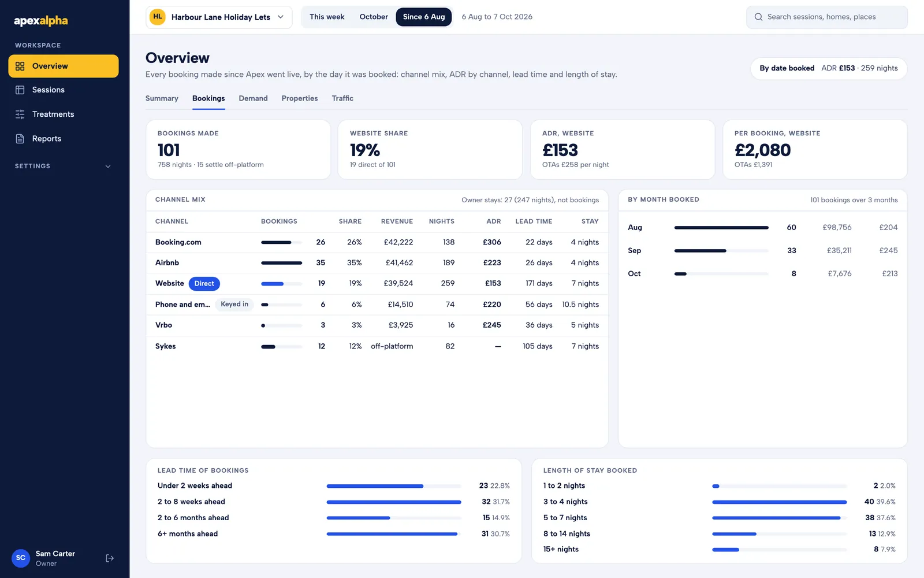924x578 pixels.
Task: Open Sessions from the sidebar
Action: 64,90
